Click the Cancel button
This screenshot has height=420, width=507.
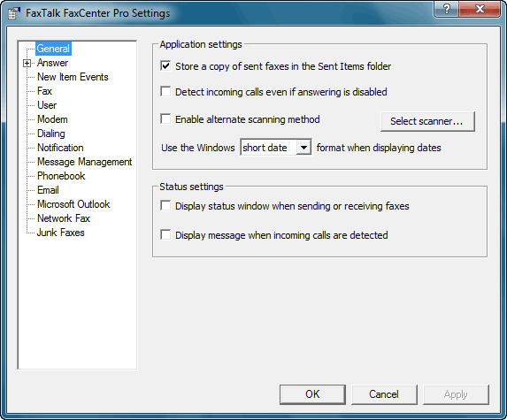point(384,394)
